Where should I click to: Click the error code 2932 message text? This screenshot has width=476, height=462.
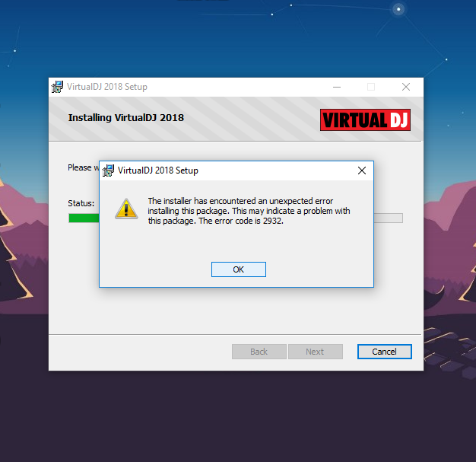(x=249, y=211)
